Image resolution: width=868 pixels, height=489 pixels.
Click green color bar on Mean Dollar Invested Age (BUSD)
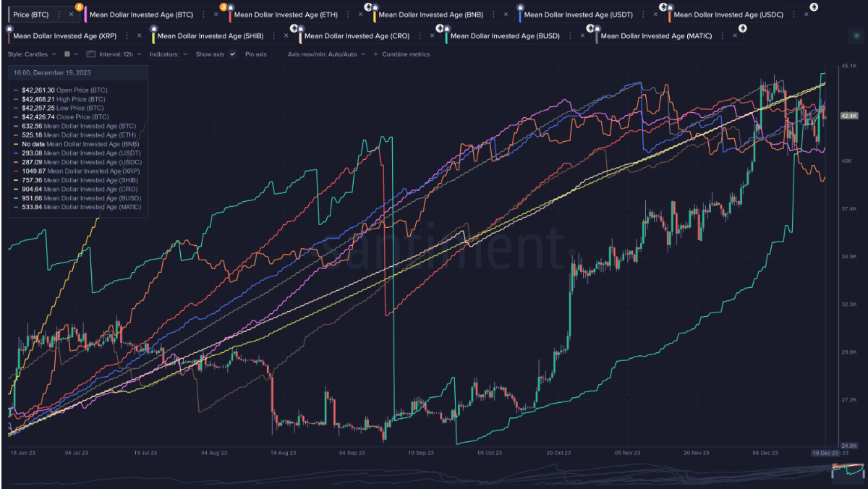[446, 36]
